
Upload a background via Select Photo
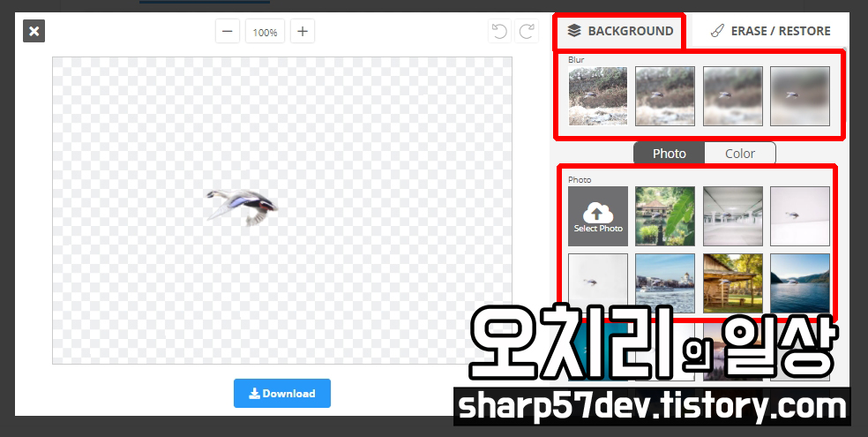[598, 216]
